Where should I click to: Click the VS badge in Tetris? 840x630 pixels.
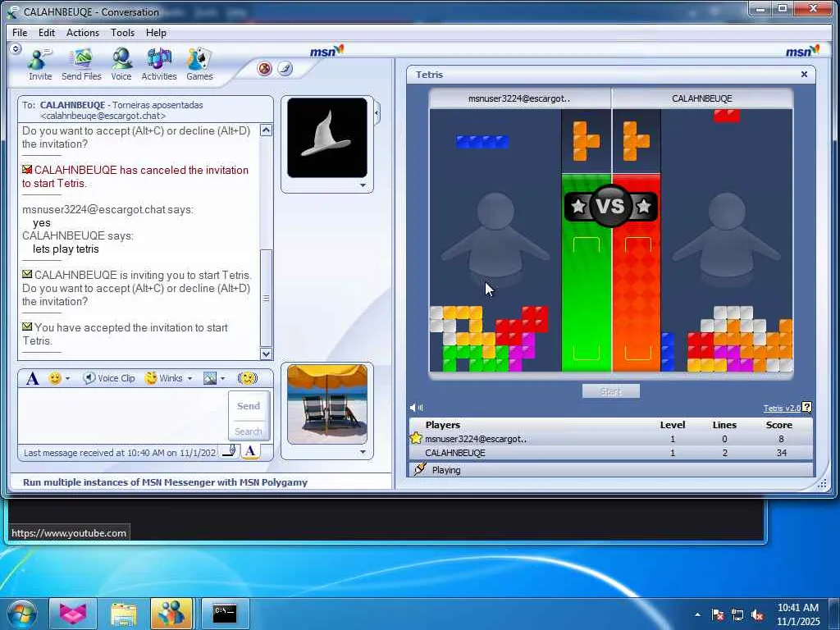coord(610,206)
